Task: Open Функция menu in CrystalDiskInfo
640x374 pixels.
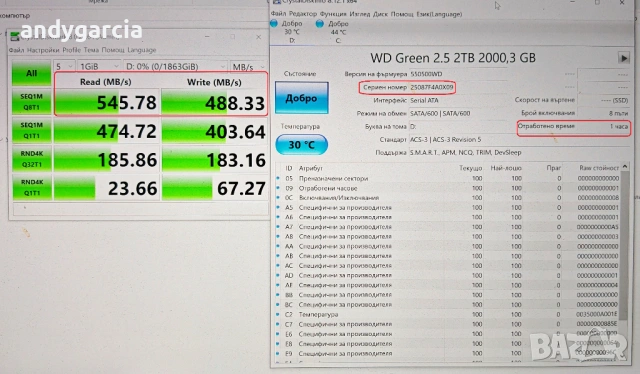Action: coord(333,14)
